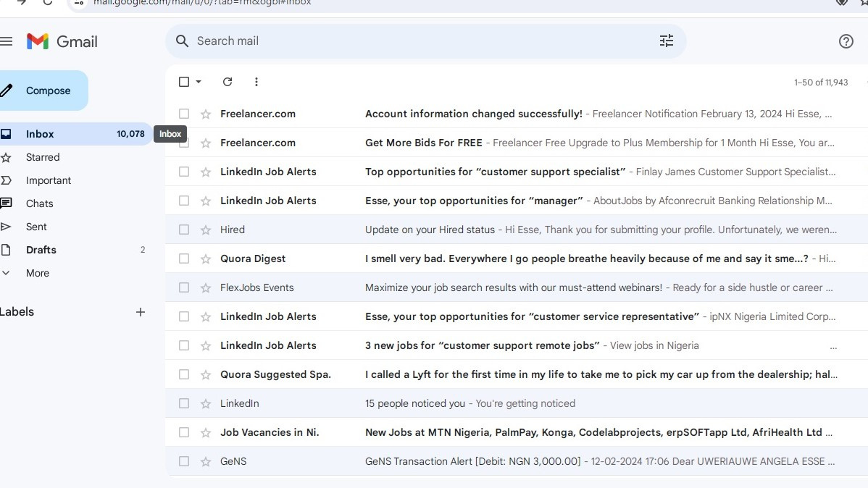The image size is (868, 488).
Task: Expand More in the sidebar
Action: pos(38,273)
